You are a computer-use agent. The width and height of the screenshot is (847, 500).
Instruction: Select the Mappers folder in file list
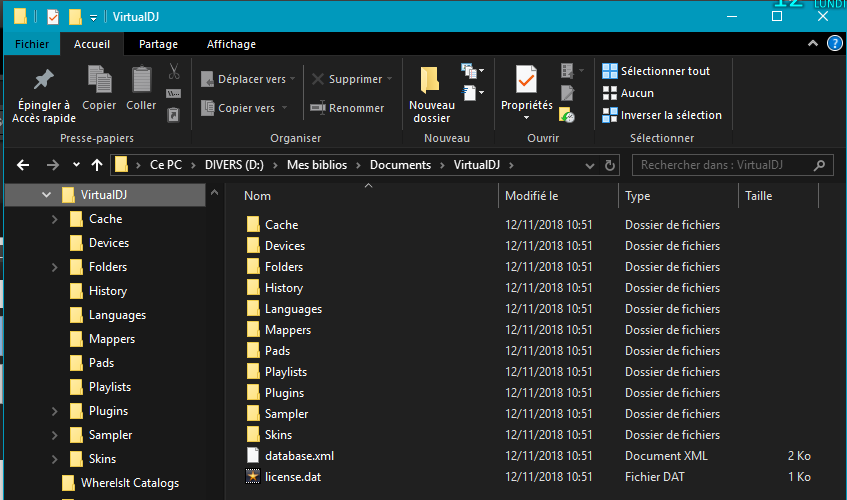click(288, 330)
